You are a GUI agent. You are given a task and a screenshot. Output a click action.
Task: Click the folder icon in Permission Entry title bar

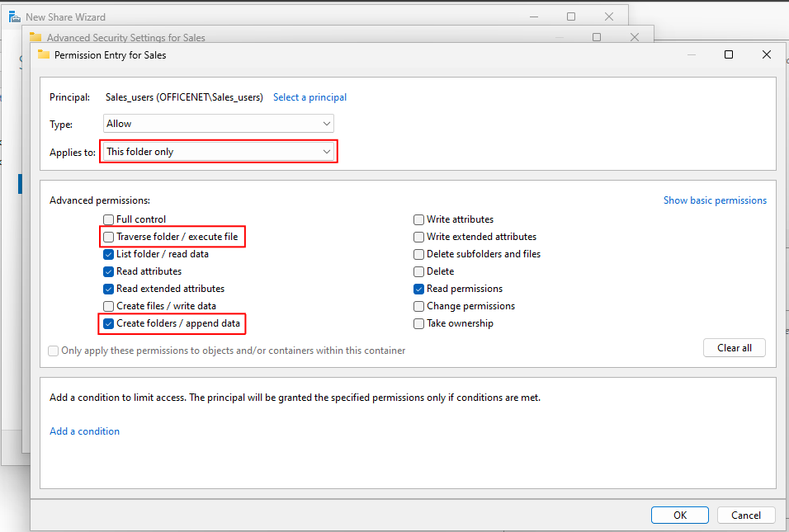(44, 54)
